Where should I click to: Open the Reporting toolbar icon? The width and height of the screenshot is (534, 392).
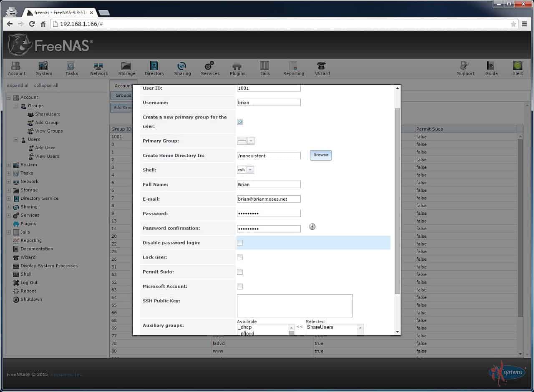pos(294,68)
